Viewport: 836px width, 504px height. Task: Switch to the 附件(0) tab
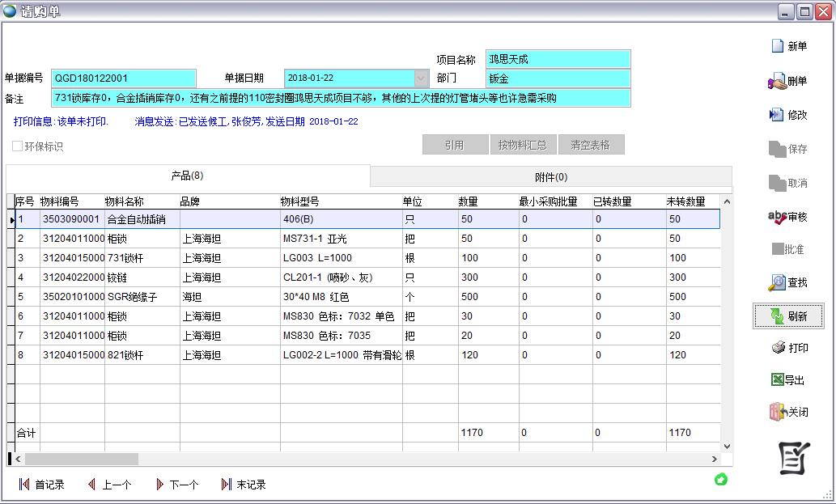pyautogui.click(x=550, y=177)
